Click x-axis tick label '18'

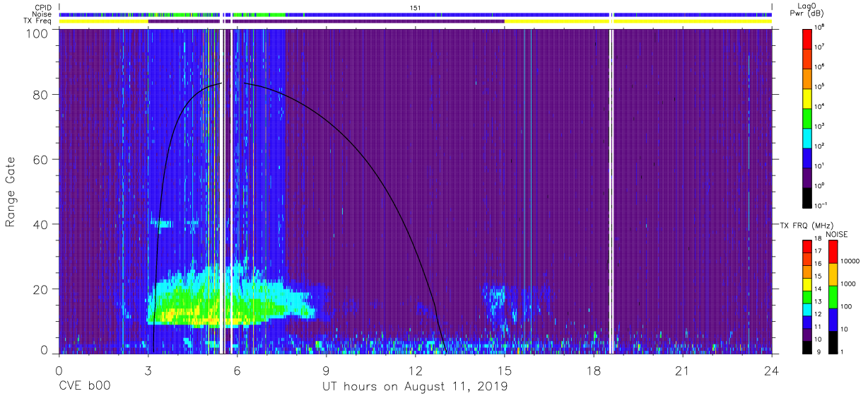(x=593, y=371)
